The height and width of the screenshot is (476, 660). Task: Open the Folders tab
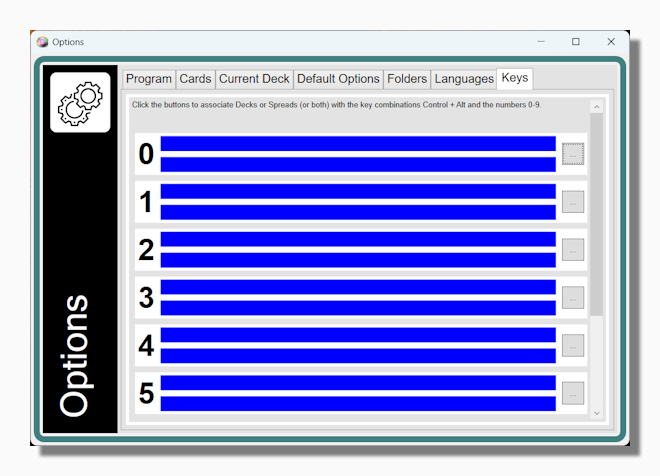point(407,79)
